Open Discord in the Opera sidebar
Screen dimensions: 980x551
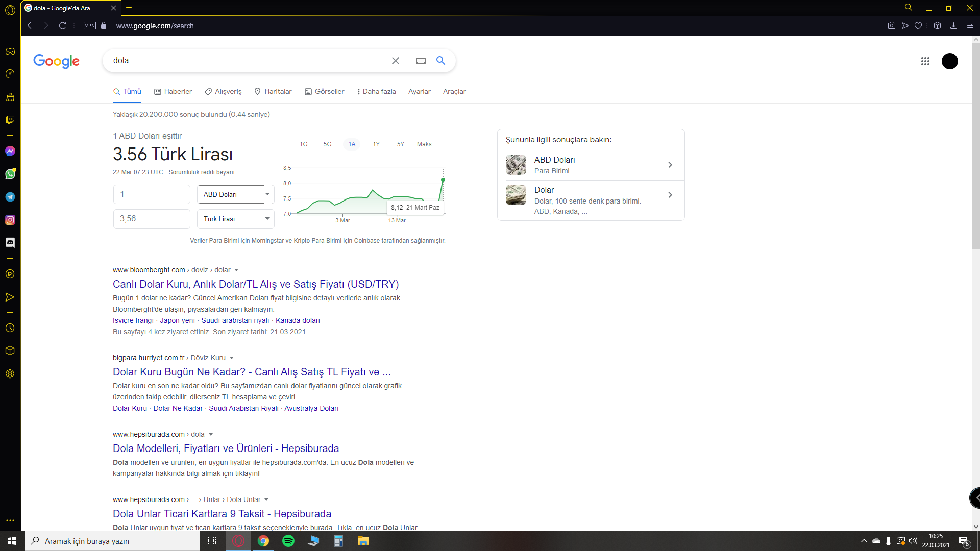(10, 243)
